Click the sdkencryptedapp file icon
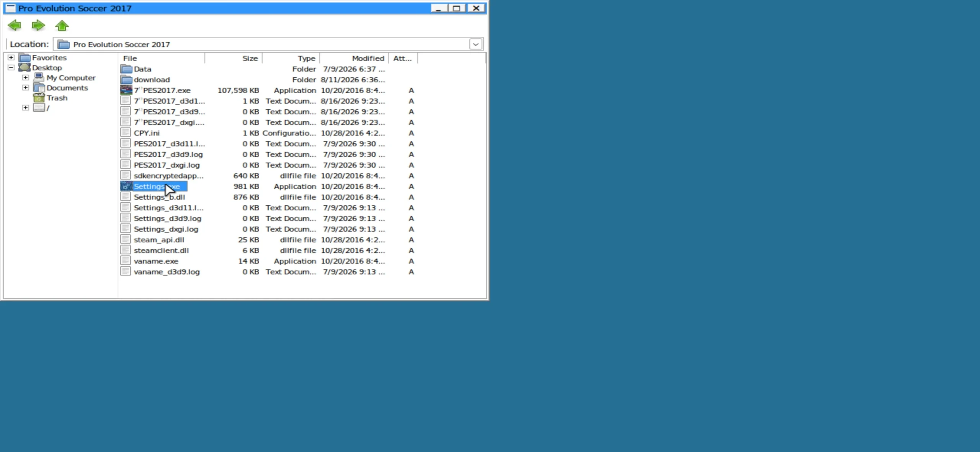 pos(126,176)
